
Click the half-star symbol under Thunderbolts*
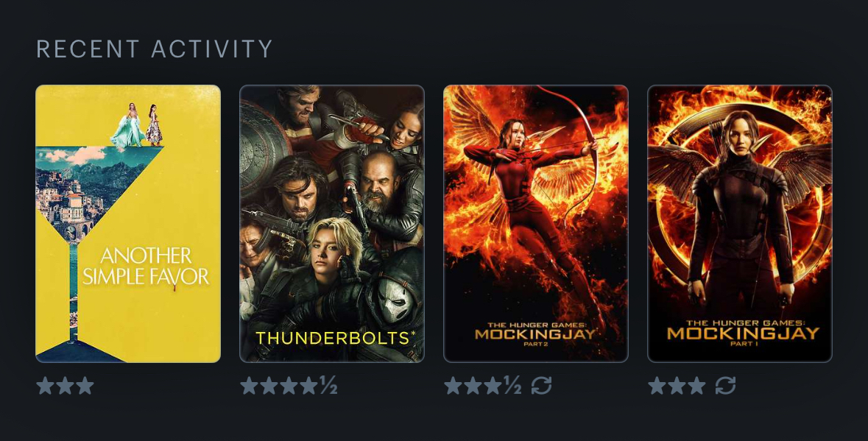pos(329,385)
